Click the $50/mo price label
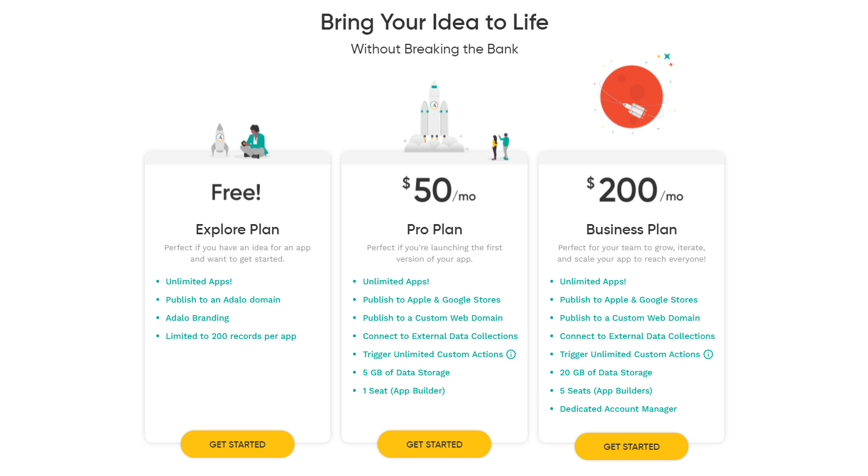Viewport: 868px width, 476px height. [x=439, y=190]
